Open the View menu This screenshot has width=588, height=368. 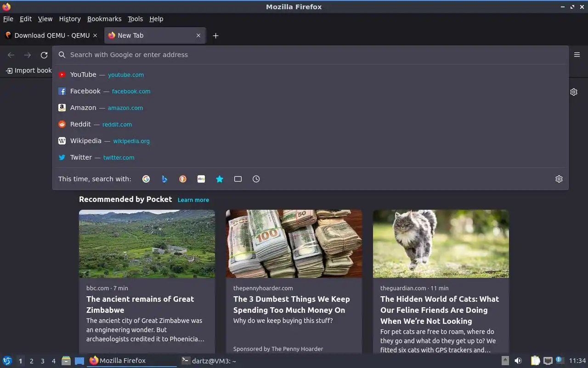(x=45, y=19)
